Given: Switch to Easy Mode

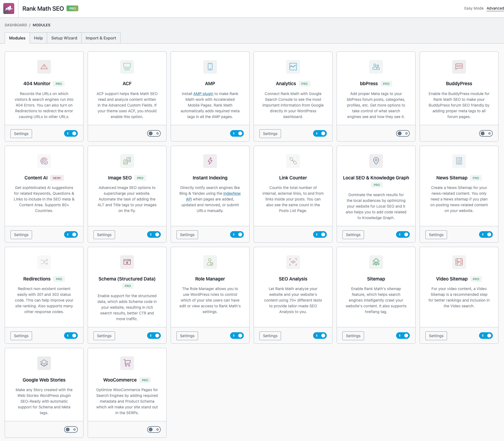Looking at the screenshot, I should tap(474, 8).
